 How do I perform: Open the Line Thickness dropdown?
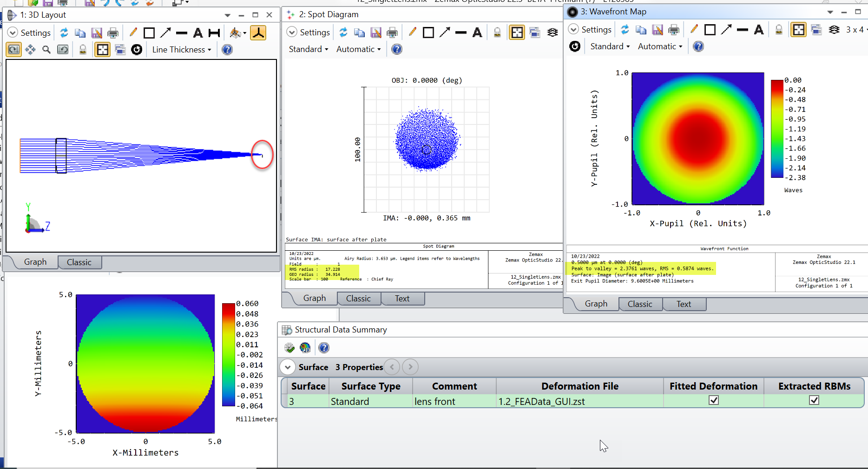pos(182,49)
